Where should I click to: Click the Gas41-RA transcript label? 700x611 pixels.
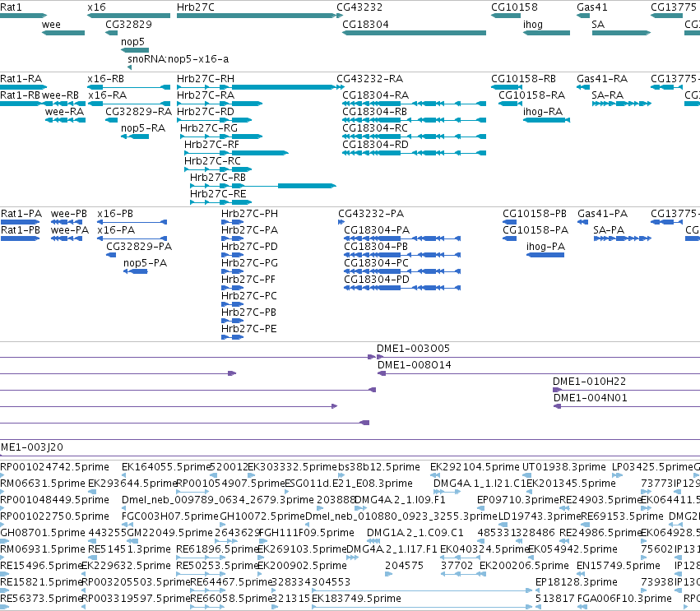602,79
